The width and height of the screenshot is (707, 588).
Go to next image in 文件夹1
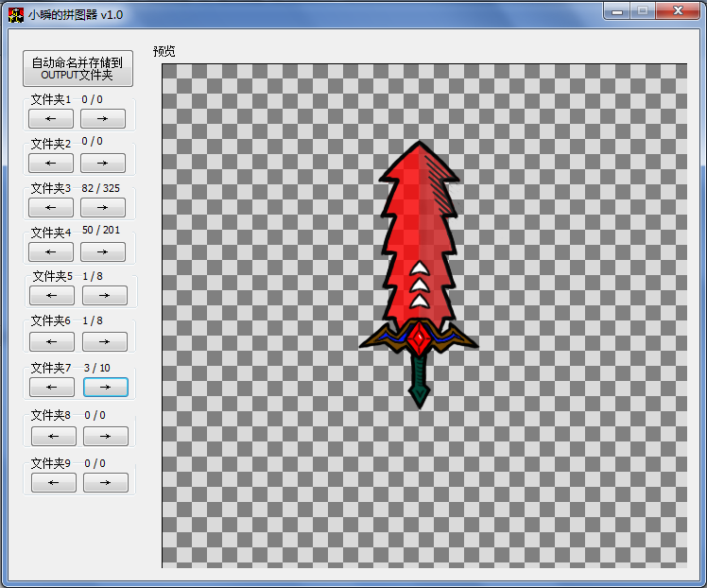103,118
